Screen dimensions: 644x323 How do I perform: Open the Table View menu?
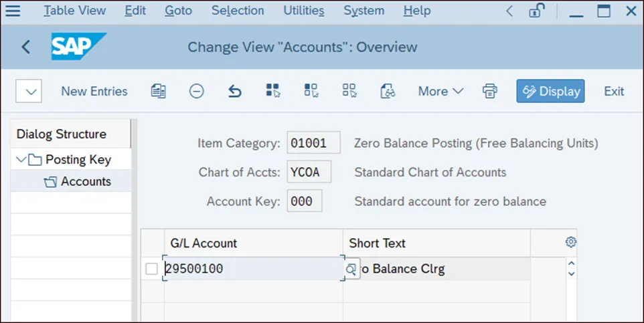click(x=74, y=11)
